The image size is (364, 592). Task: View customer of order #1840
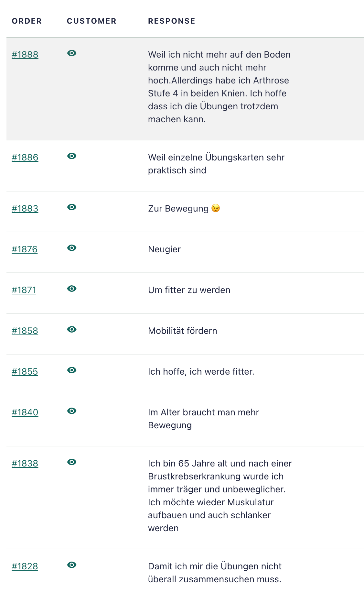click(x=72, y=411)
